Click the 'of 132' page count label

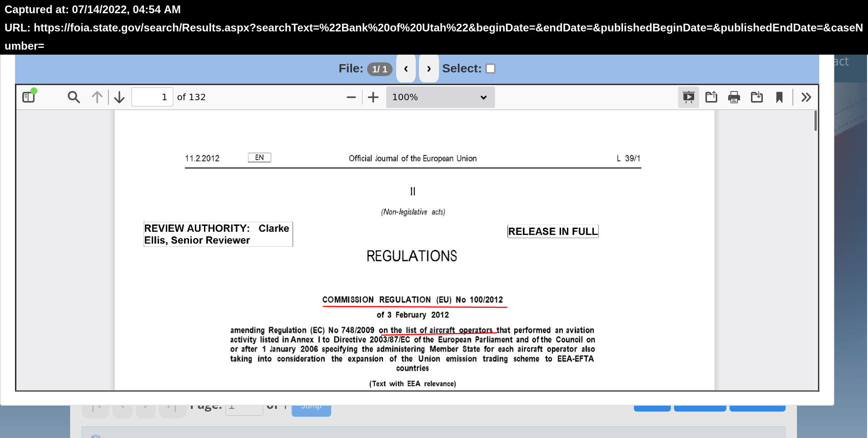pos(191,97)
